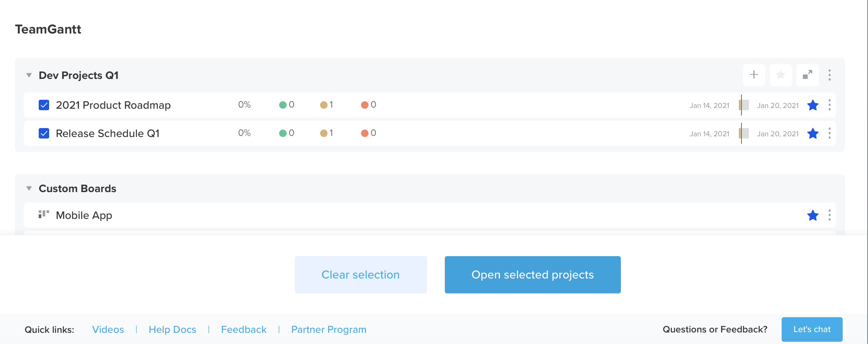Uncheck the 2021 Product Roadmap checkbox
This screenshot has width=868, height=344.
[x=44, y=105]
